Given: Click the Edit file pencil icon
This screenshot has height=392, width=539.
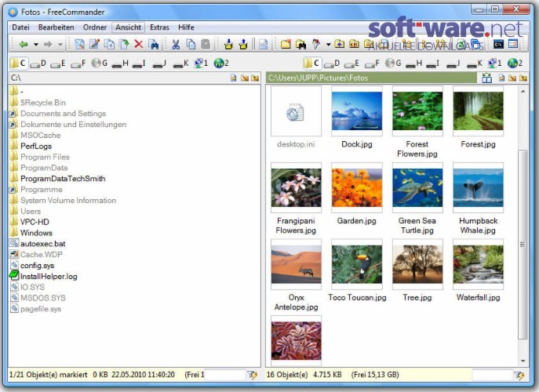Looking at the screenshot, I should point(94,44).
